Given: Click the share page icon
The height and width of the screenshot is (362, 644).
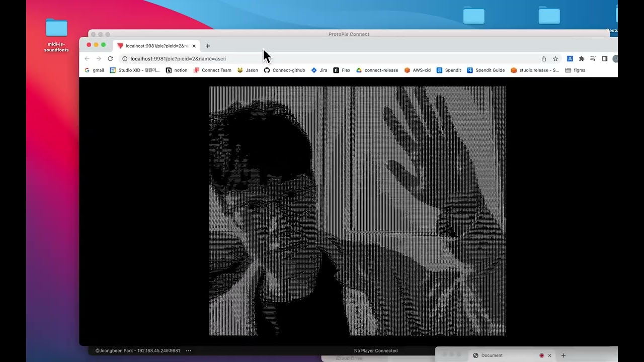Looking at the screenshot, I should 544,59.
